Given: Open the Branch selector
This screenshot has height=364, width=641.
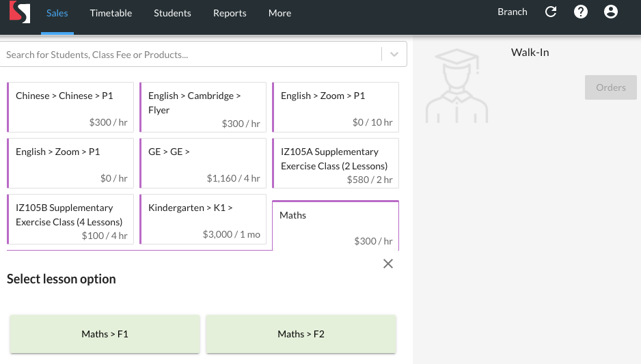Looking at the screenshot, I should coord(512,12).
